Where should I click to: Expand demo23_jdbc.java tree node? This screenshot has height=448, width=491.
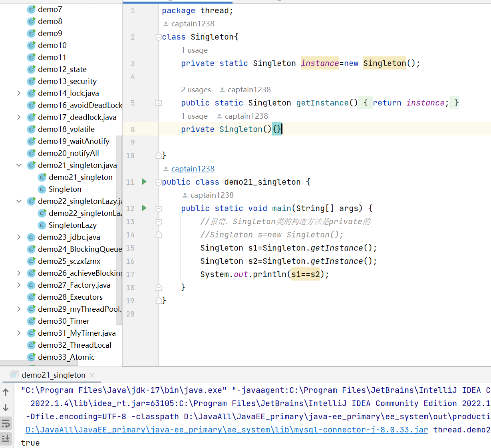(x=19, y=237)
